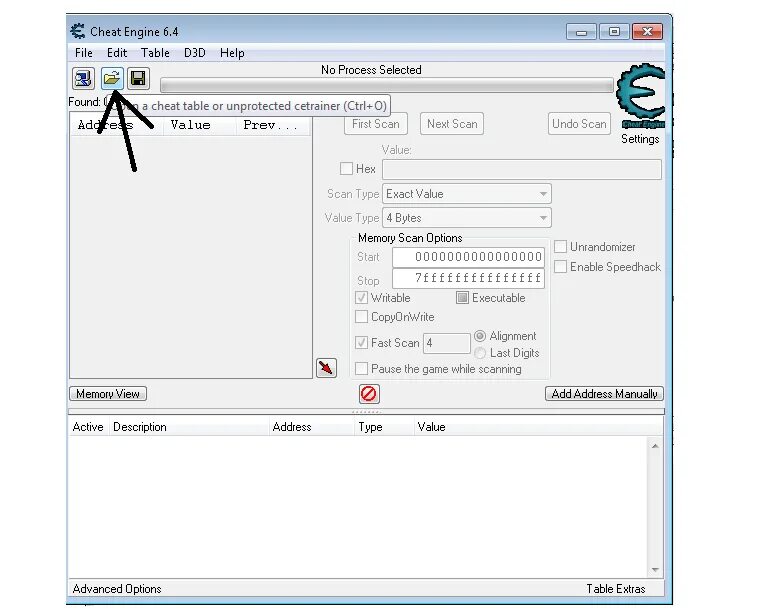Screen dimensions: 768x614
Task: Click the Type column header in table
Action: pyautogui.click(x=384, y=427)
